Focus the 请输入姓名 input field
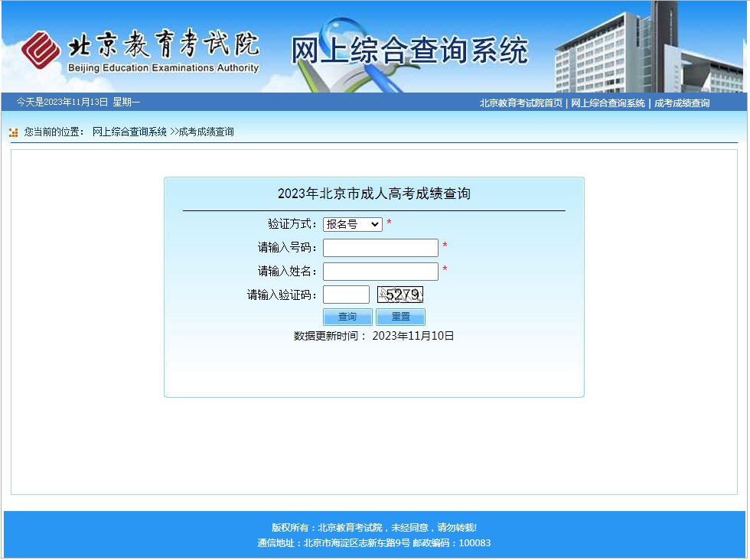Screen dimensions: 750x560 pos(380,272)
